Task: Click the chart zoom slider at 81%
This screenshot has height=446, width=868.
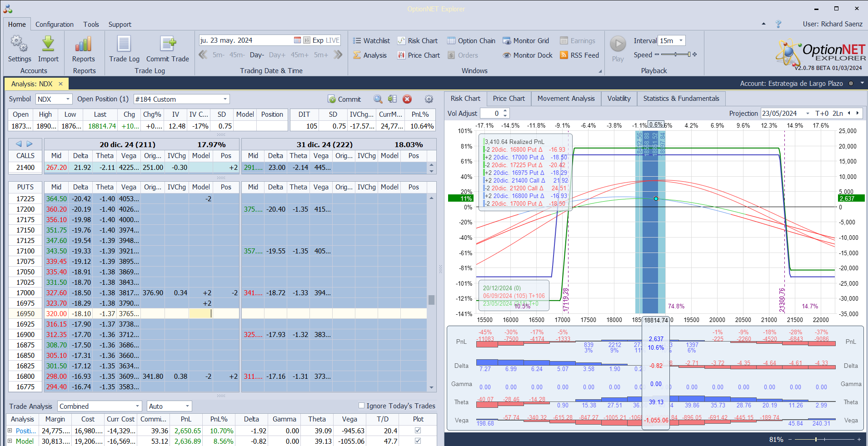Action: pos(816,439)
